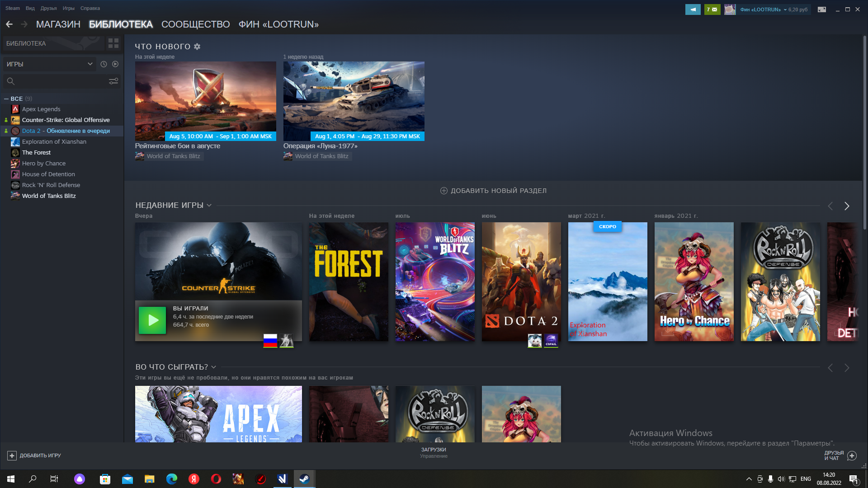
Task: Open advanced filter options icon
Action: click(113, 81)
